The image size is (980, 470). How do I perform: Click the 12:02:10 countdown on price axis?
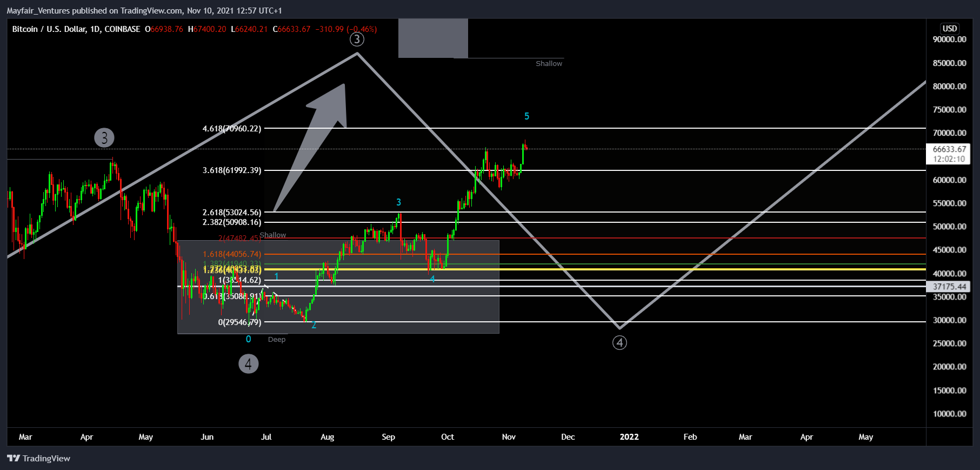[949, 159]
